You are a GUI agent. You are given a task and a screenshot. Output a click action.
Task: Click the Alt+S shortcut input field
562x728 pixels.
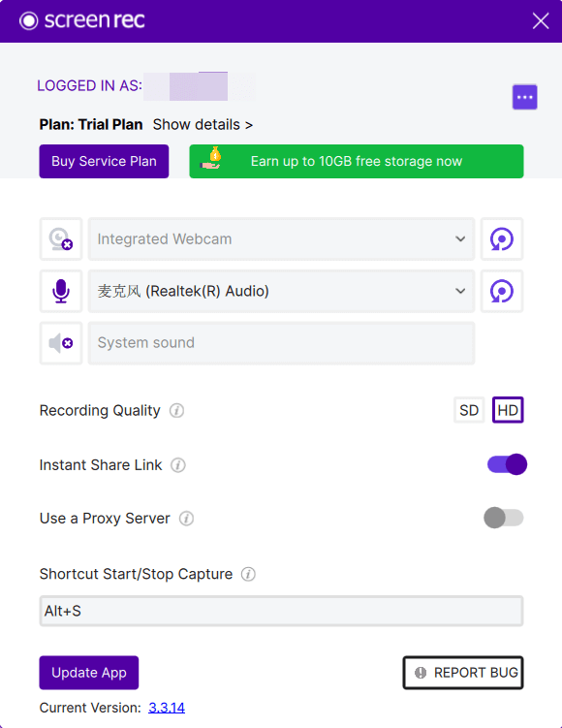tap(281, 611)
